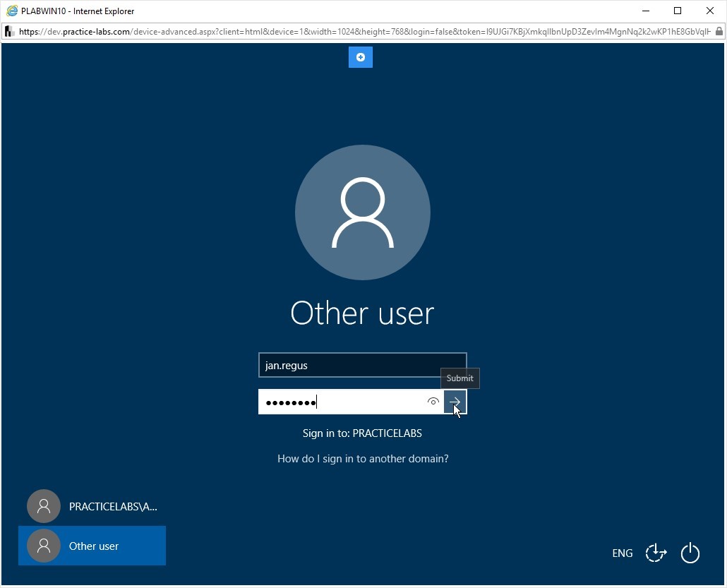The height and width of the screenshot is (588, 727).
Task: Click the Other user tile avatar icon
Action: 44,546
